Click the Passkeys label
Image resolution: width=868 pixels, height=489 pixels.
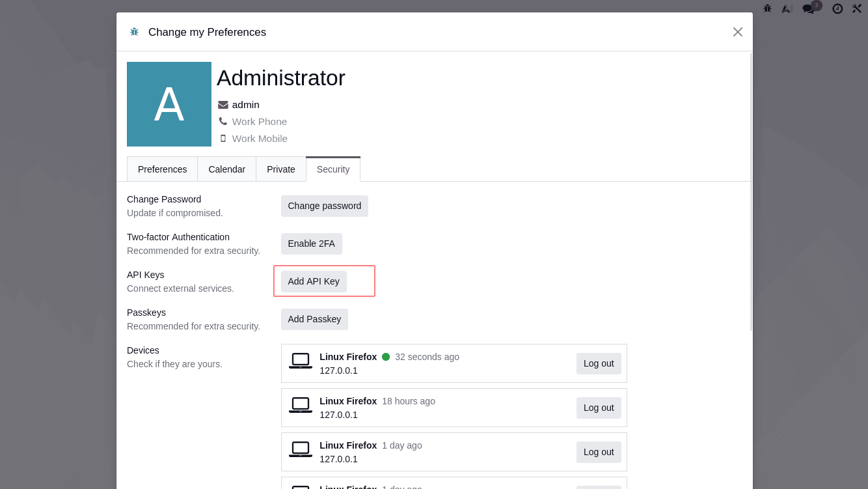coord(146,313)
